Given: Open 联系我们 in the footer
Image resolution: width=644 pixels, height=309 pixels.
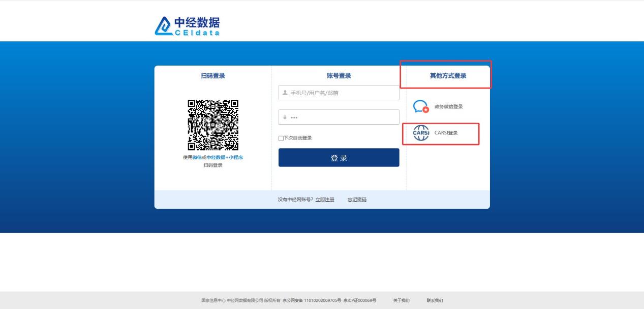Looking at the screenshot, I should pos(435,300).
